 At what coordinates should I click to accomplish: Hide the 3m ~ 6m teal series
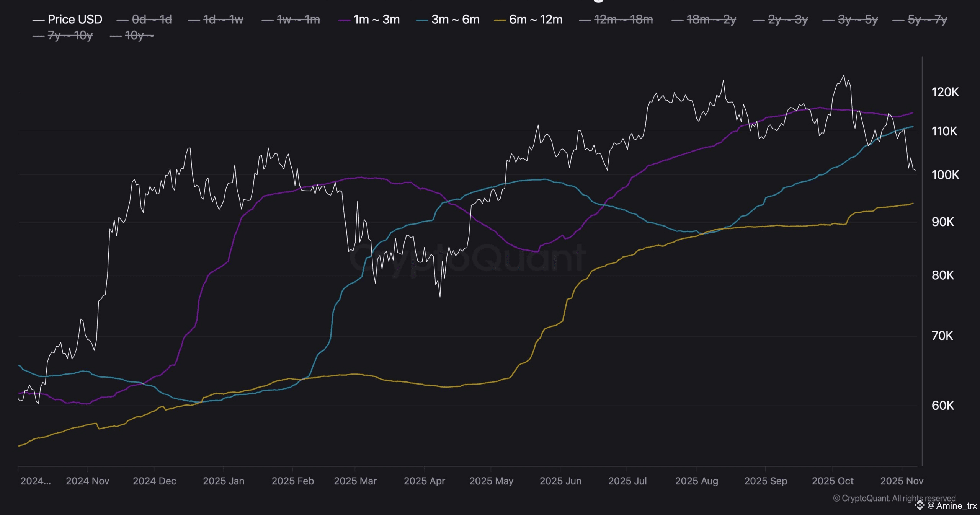(455, 20)
